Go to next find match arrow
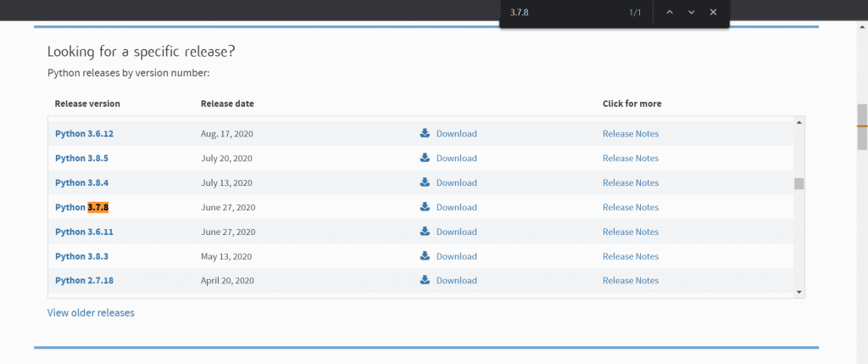 pyautogui.click(x=692, y=12)
